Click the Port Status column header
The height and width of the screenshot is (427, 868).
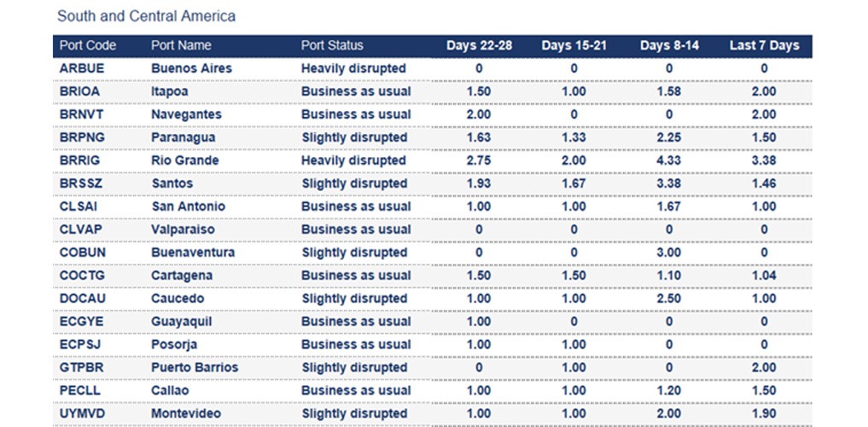click(x=332, y=46)
